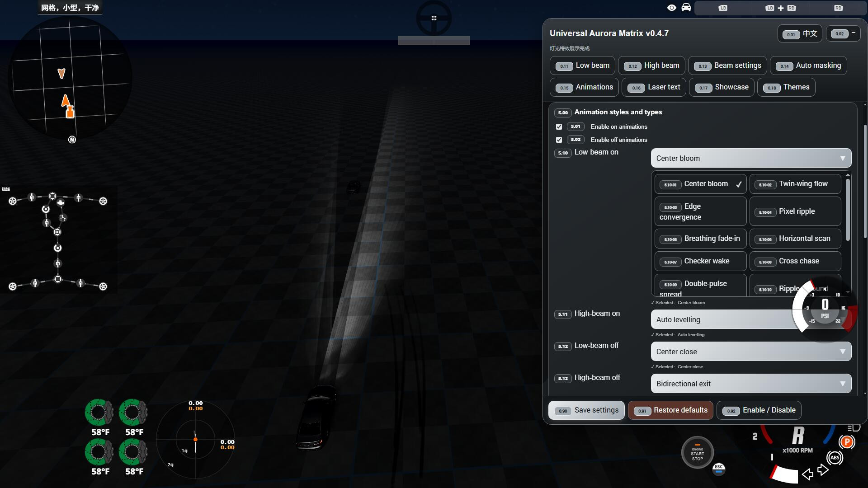The width and height of the screenshot is (868, 488).
Task: Click the down arrow of the options list scrollbar
Action: pos(848,292)
